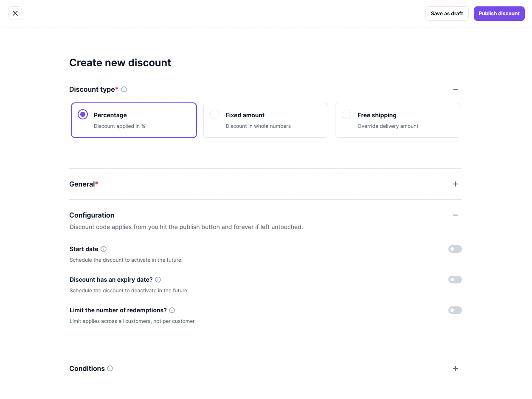Expand the Conditions section

click(455, 368)
